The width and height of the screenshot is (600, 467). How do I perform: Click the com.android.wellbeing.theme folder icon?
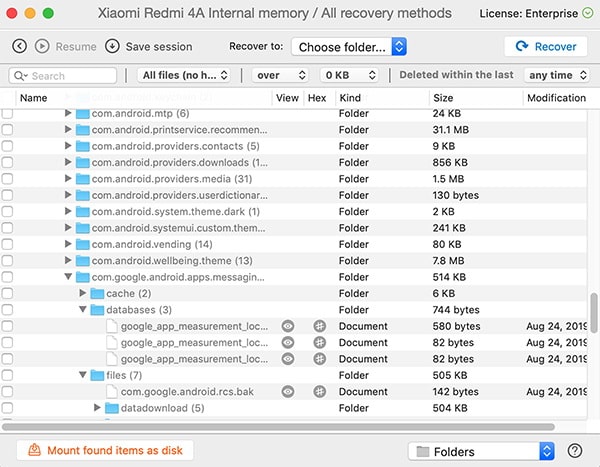click(83, 261)
